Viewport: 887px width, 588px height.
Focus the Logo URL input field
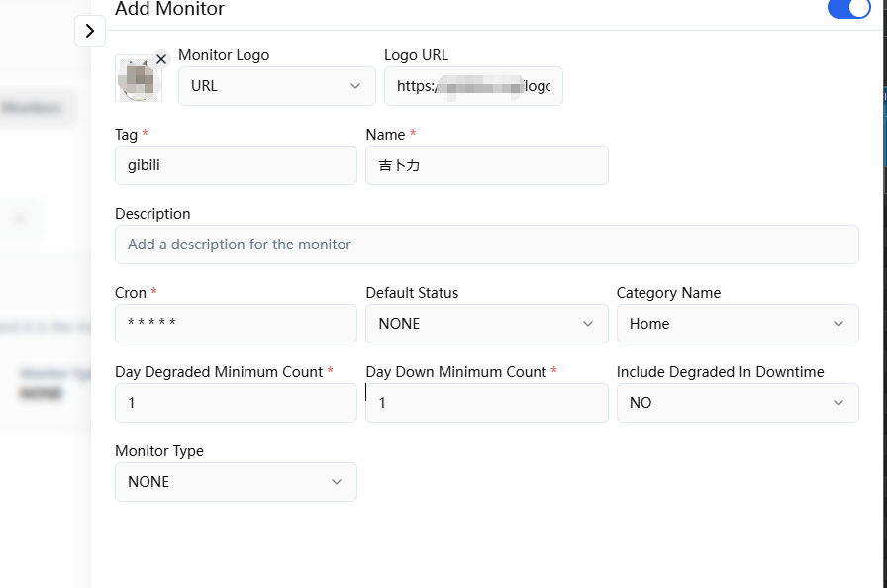pos(473,86)
